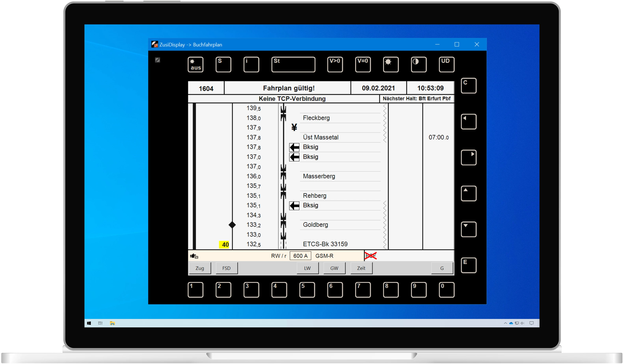Open the Windows Start menu
Viewport: 624px width, 364px height.
(x=89, y=323)
